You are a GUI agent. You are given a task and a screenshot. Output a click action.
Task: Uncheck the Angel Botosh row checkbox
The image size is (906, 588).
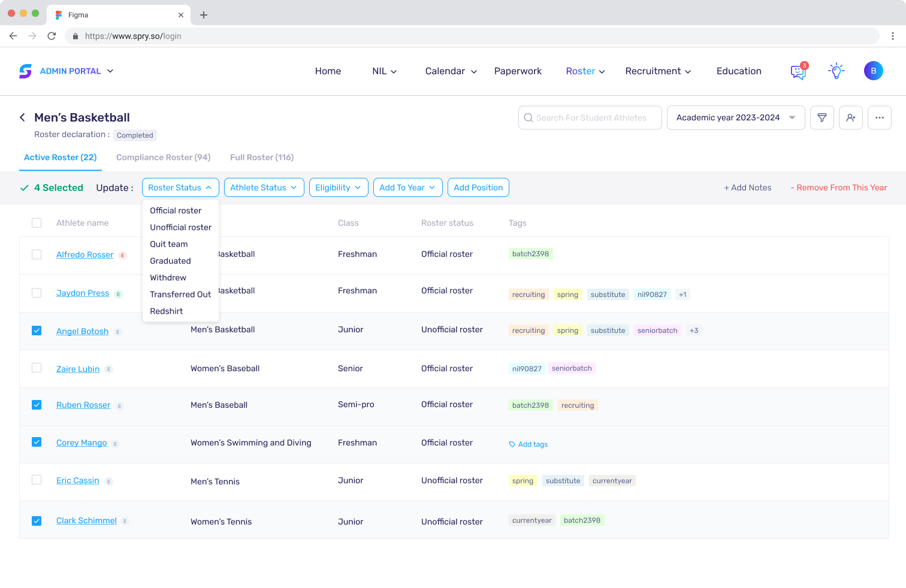pos(37,331)
